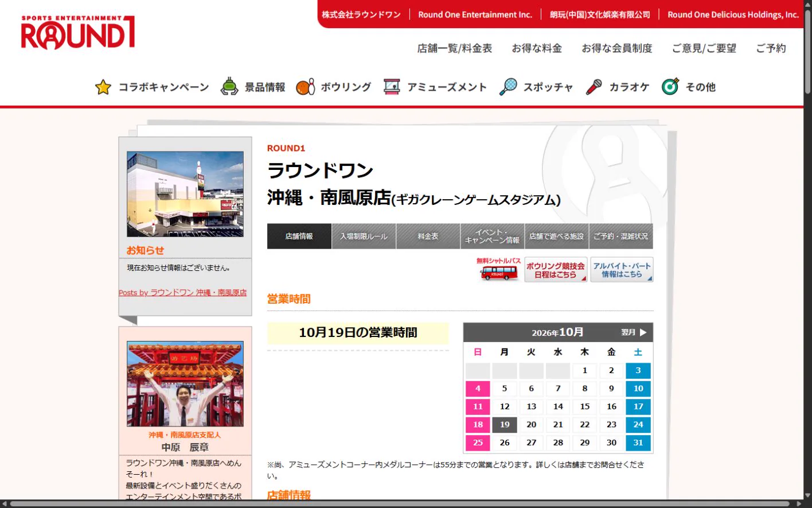
Task: Open the その他 menu
Action: tap(701, 87)
